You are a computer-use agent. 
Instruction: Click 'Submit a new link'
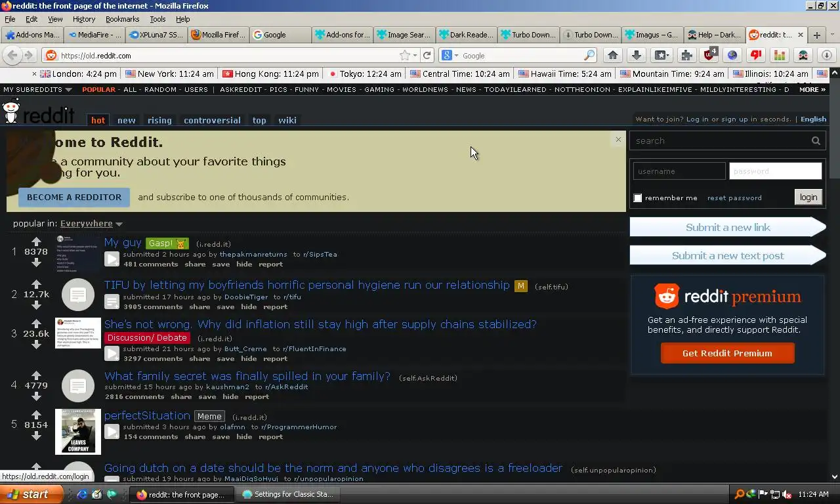coord(728,227)
